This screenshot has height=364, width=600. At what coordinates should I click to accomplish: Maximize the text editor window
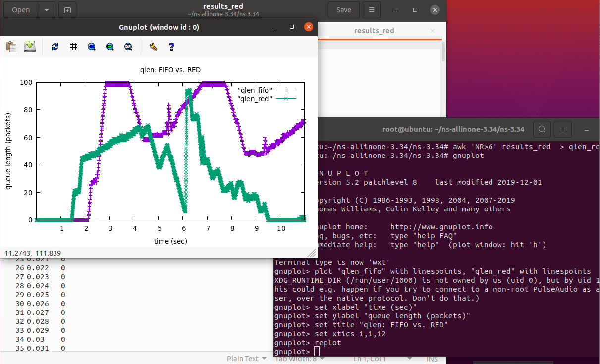[415, 10]
